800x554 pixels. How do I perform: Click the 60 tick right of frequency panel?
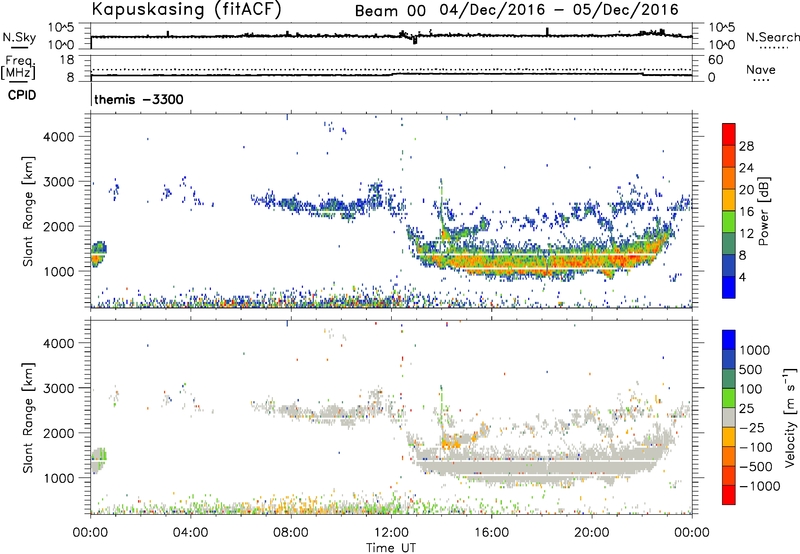715,60
